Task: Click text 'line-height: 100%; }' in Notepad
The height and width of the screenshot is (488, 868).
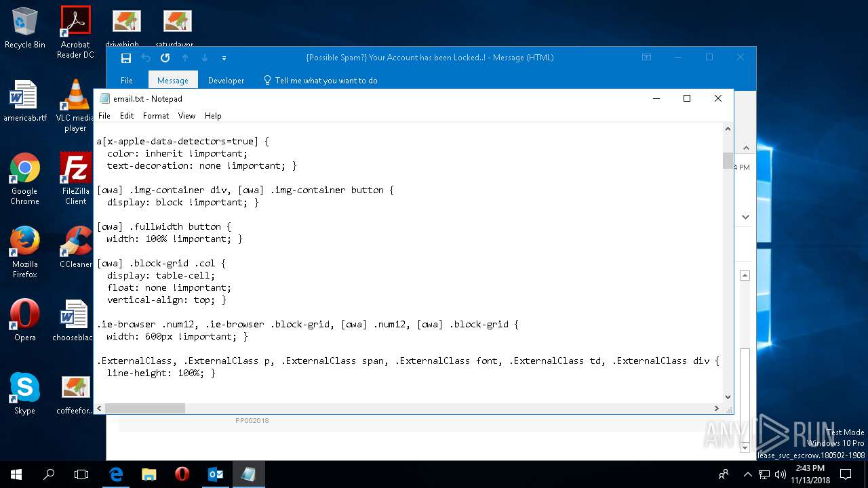Action: point(161,373)
